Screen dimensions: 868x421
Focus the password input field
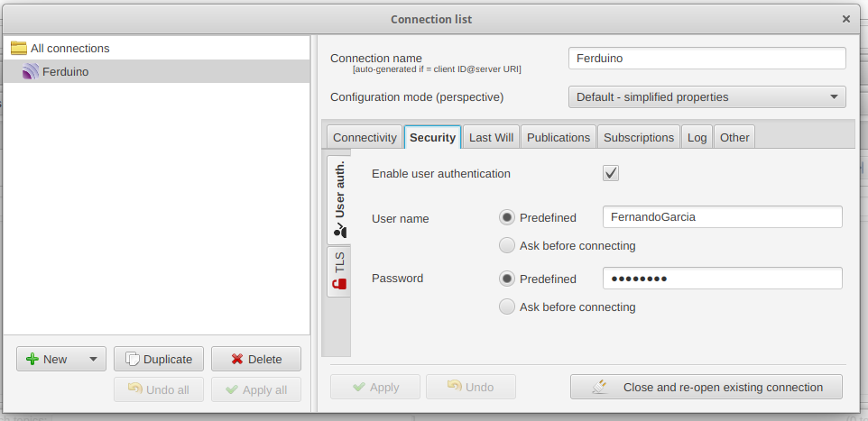pyautogui.click(x=722, y=279)
